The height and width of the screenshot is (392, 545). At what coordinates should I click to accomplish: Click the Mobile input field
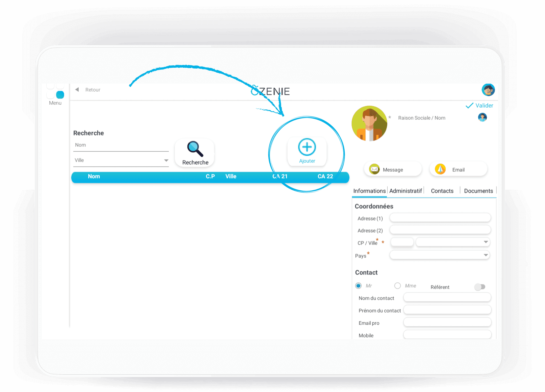[447, 335]
